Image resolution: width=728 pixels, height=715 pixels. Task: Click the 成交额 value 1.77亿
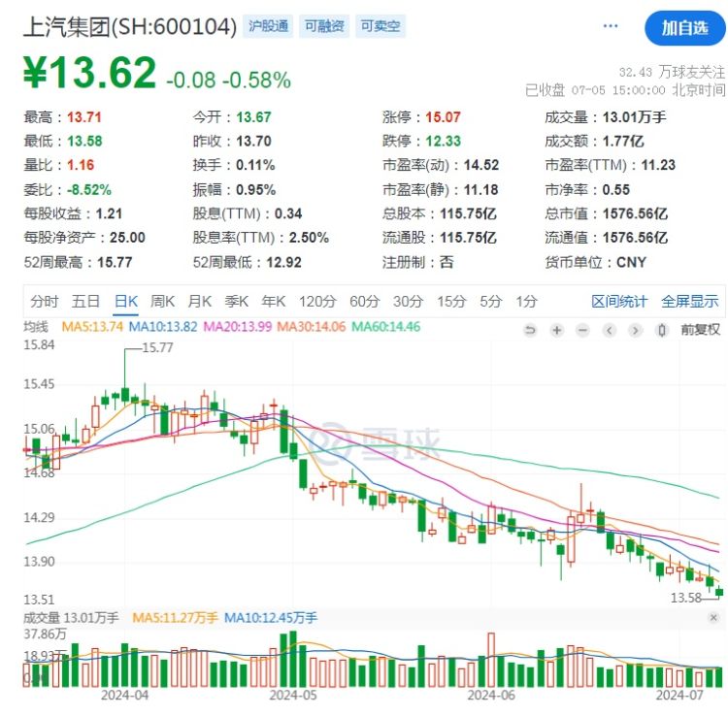pyautogui.click(x=623, y=141)
